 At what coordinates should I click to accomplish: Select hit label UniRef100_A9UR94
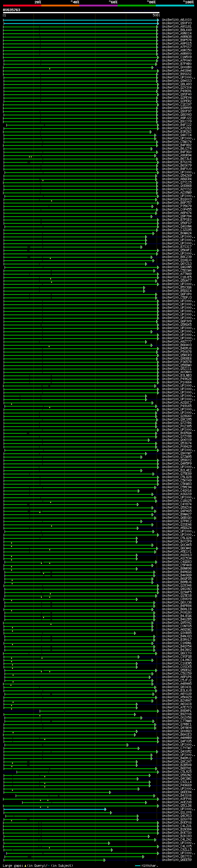(x=177, y=155)
